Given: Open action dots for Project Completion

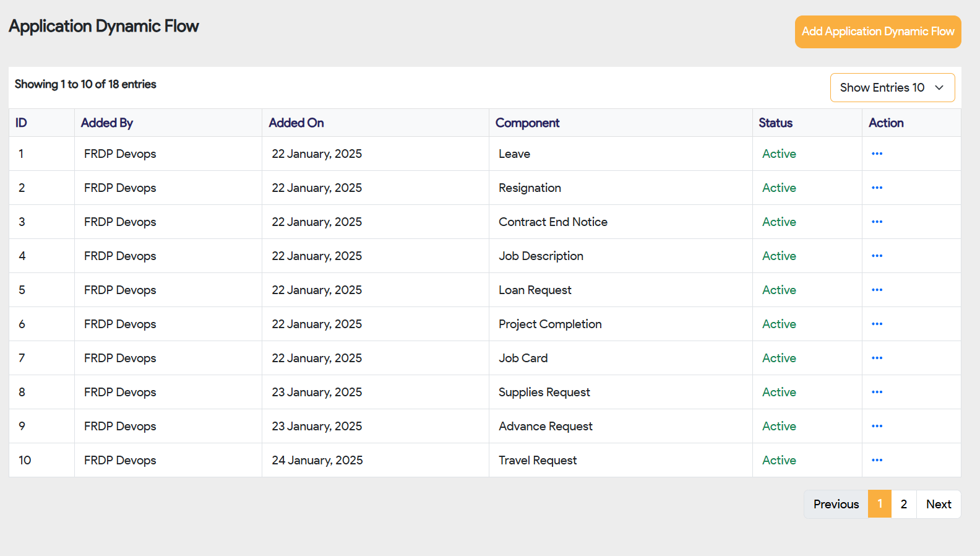Looking at the screenshot, I should pos(877,324).
